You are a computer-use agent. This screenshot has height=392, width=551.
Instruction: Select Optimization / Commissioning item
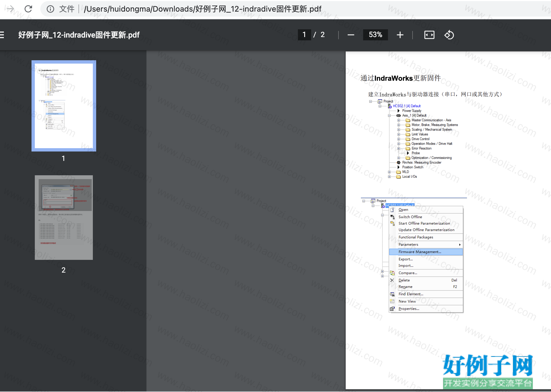tap(431, 158)
